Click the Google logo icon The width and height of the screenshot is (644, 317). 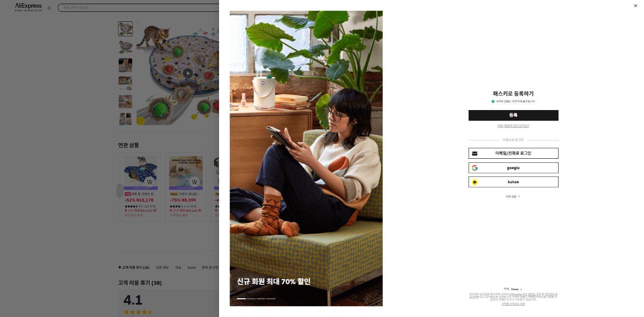[475, 168]
